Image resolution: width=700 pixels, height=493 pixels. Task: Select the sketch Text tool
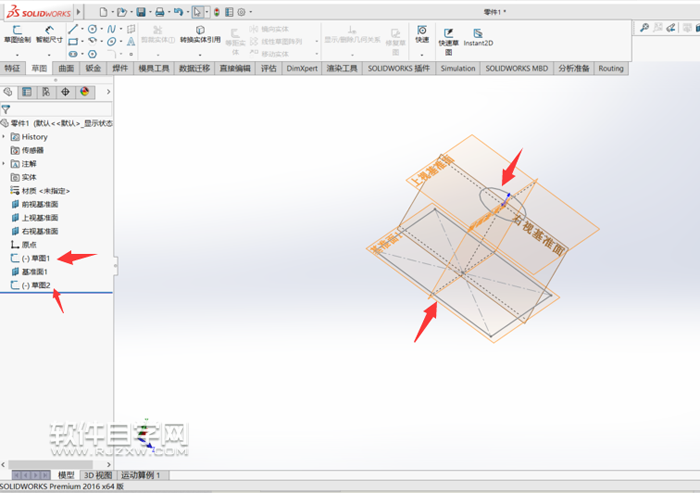pos(131,42)
